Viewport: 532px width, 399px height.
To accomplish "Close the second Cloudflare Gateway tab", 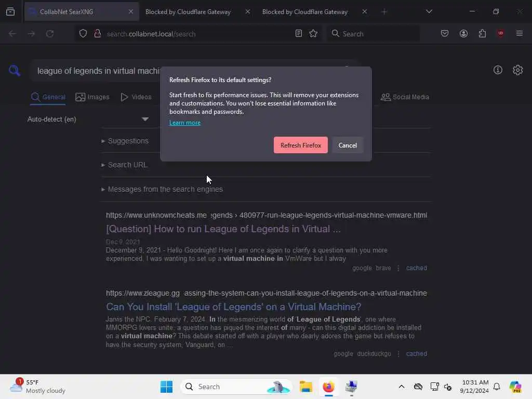I will [x=364, y=11].
